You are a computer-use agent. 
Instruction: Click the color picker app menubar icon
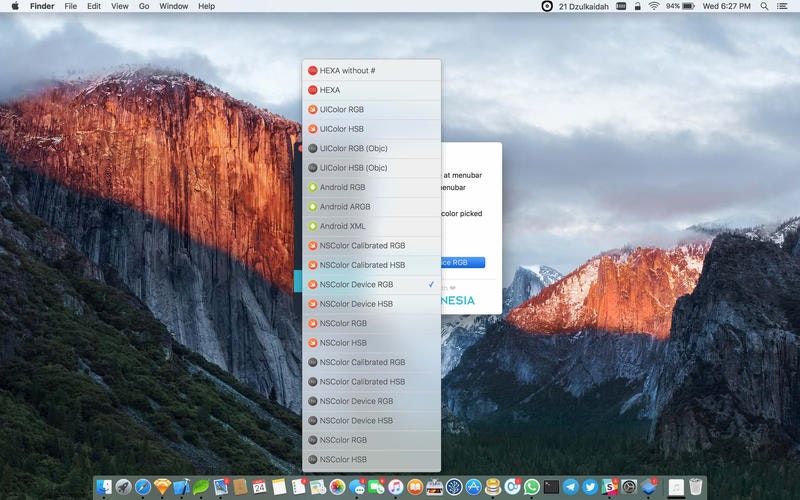(x=546, y=6)
